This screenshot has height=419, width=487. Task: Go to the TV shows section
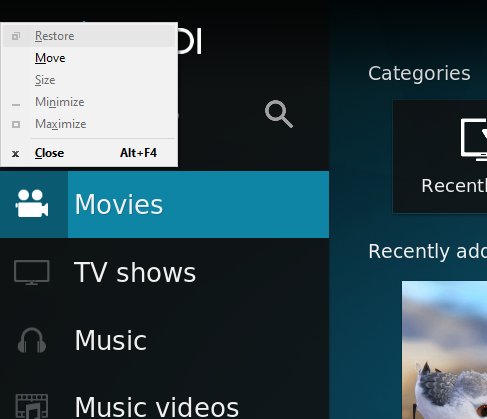(164, 272)
